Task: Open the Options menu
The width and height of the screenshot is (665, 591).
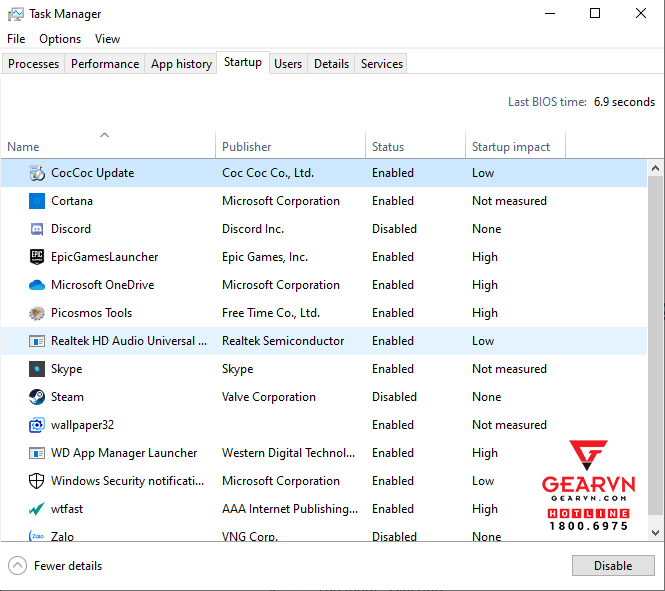Action: click(x=60, y=39)
